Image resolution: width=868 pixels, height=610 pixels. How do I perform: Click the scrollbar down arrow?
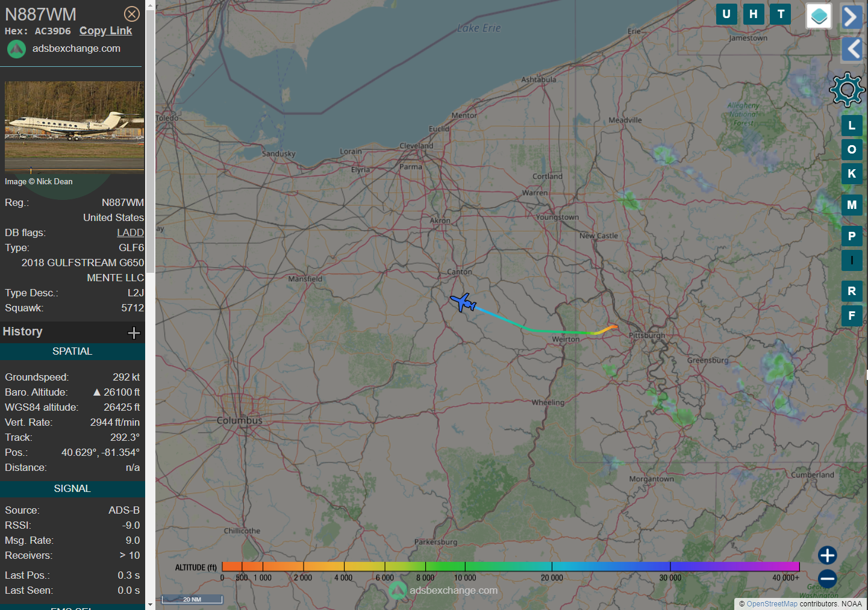[x=150, y=605]
